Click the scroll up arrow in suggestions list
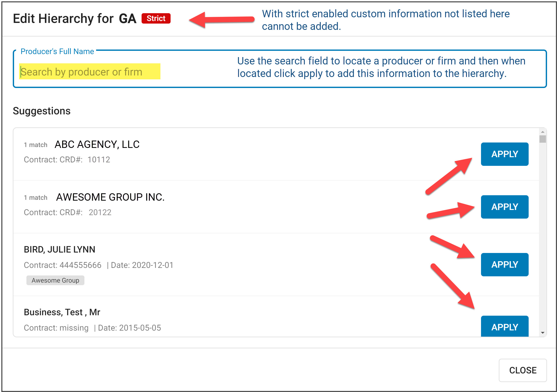Viewport: 557px width, 392px height. [x=543, y=132]
